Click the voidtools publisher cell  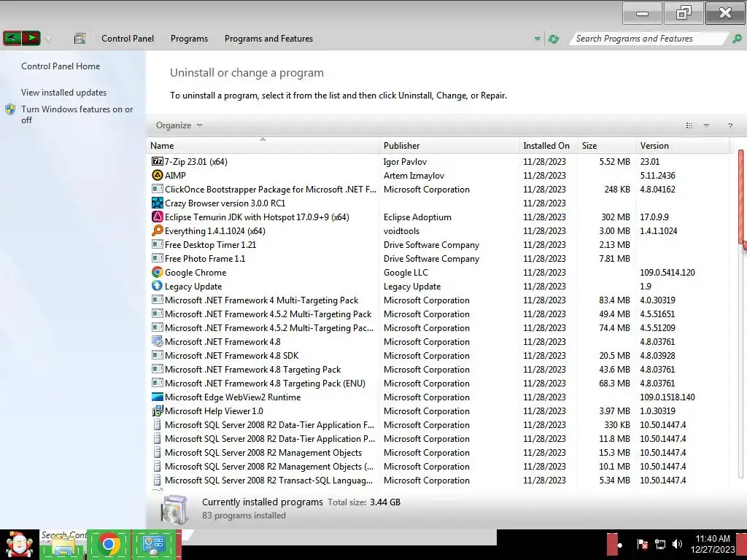click(x=401, y=231)
